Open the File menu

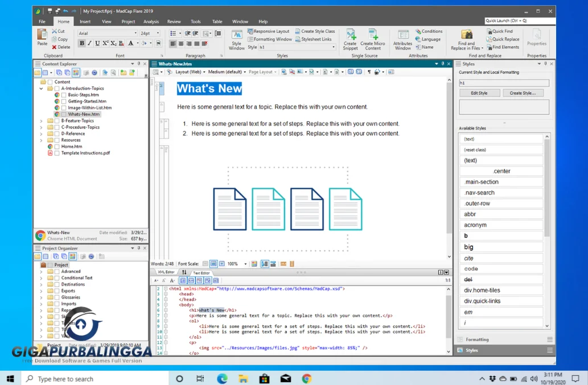tap(42, 22)
